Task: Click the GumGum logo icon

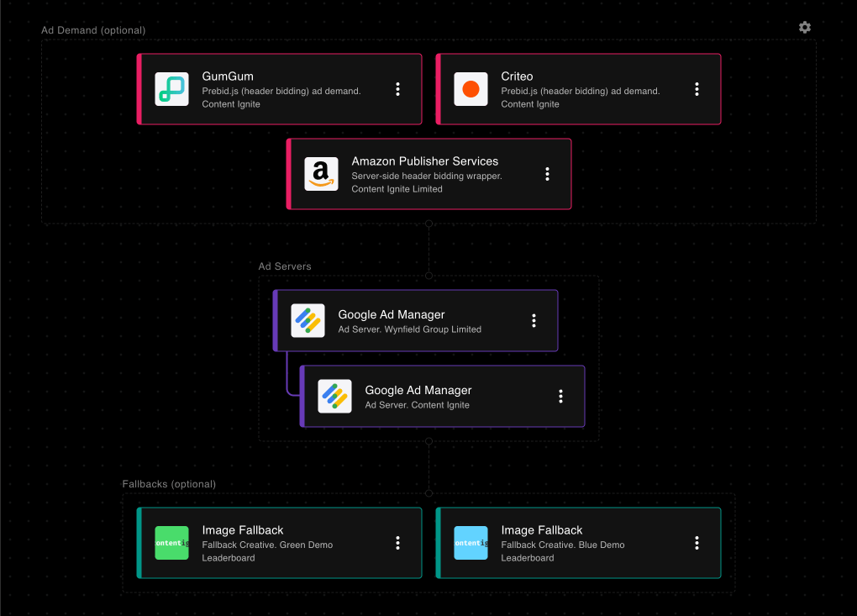Action: pos(171,88)
